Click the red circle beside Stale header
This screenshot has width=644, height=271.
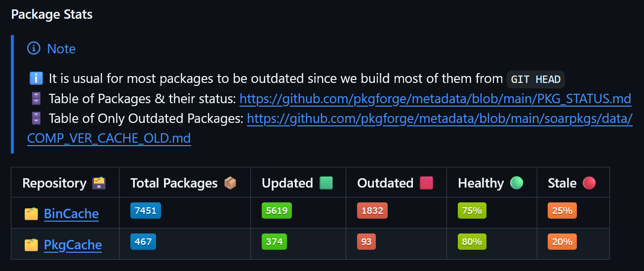[589, 183]
